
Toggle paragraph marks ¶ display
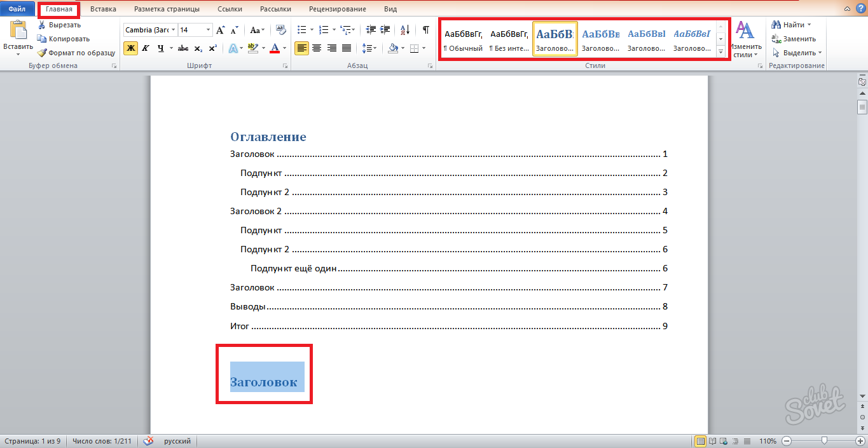[425, 30]
